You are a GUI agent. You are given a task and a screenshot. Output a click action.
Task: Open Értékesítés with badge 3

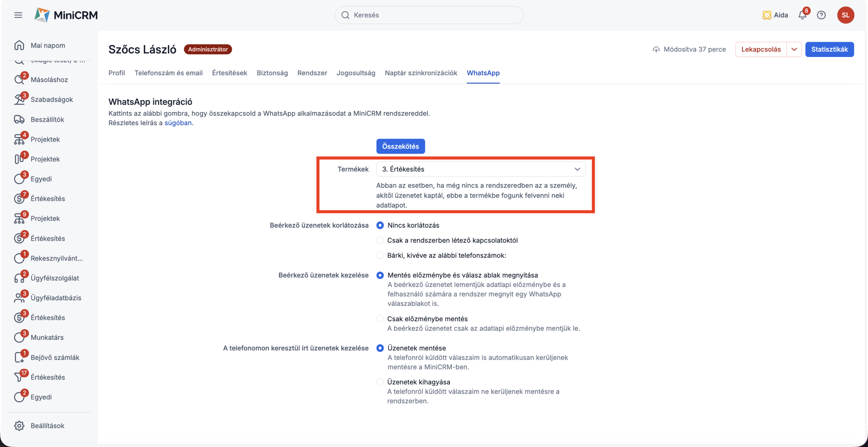(48, 317)
